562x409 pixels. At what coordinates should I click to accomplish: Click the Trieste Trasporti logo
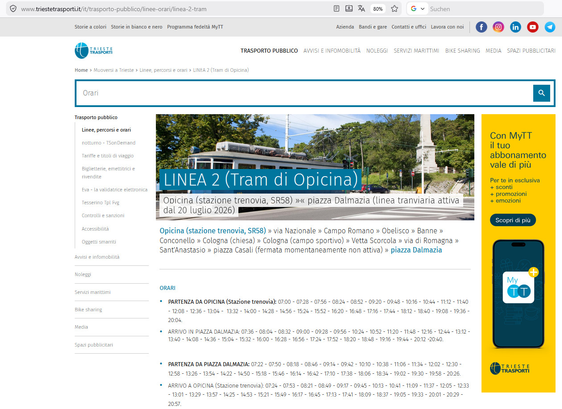pyautogui.click(x=94, y=51)
